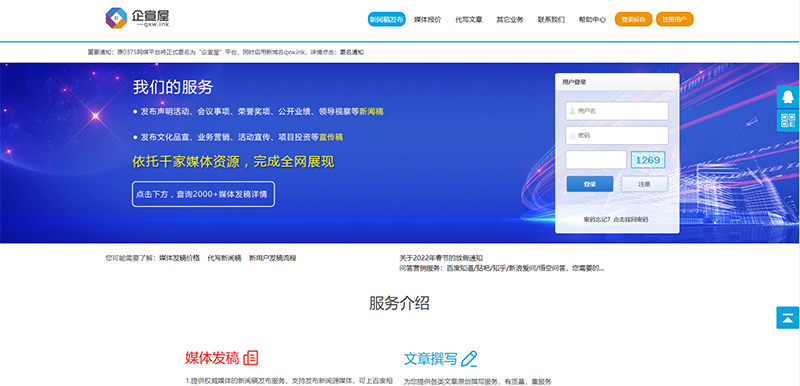Click the blue 登录 button in login form

pyautogui.click(x=590, y=184)
